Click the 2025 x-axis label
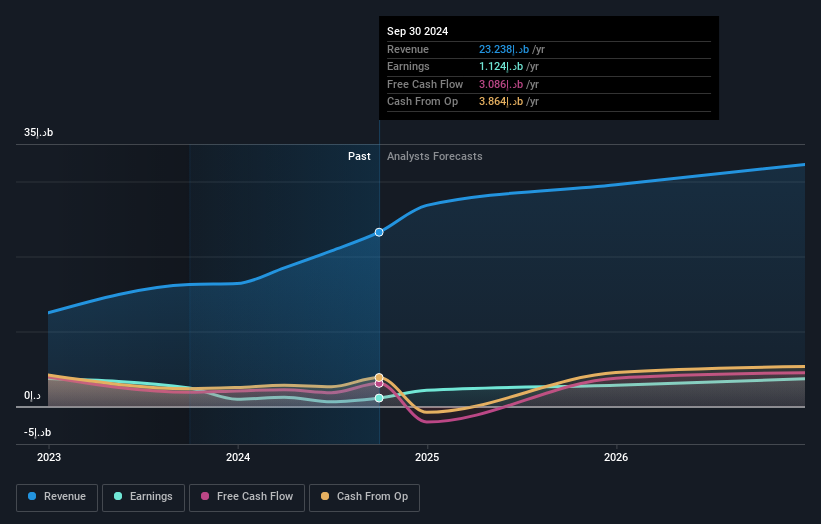The width and height of the screenshot is (821, 524). [427, 458]
